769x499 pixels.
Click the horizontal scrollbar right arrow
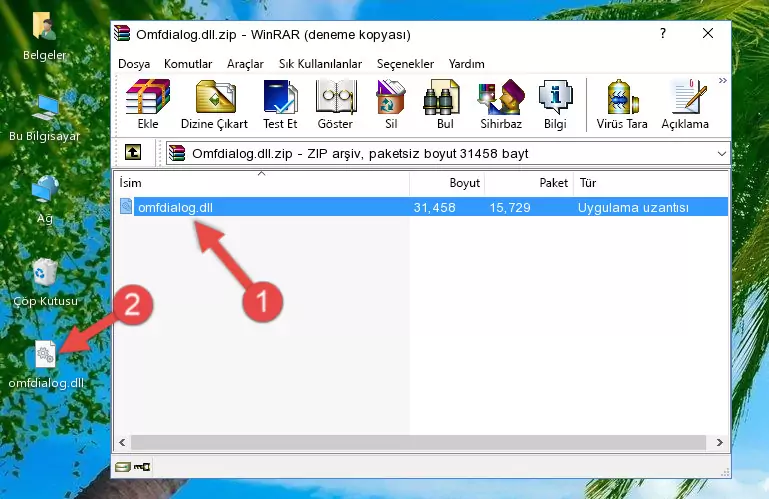[719, 442]
